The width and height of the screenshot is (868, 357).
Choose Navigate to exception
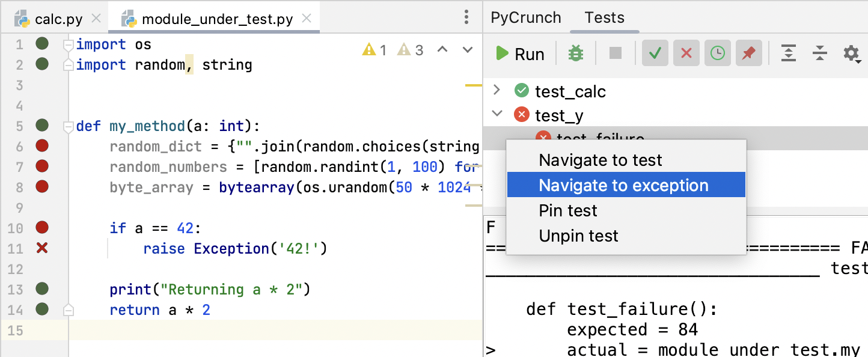pos(626,185)
